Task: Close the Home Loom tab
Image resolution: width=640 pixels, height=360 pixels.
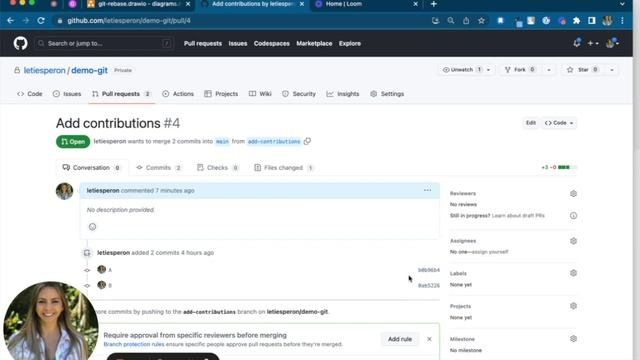Action: (x=416, y=4)
